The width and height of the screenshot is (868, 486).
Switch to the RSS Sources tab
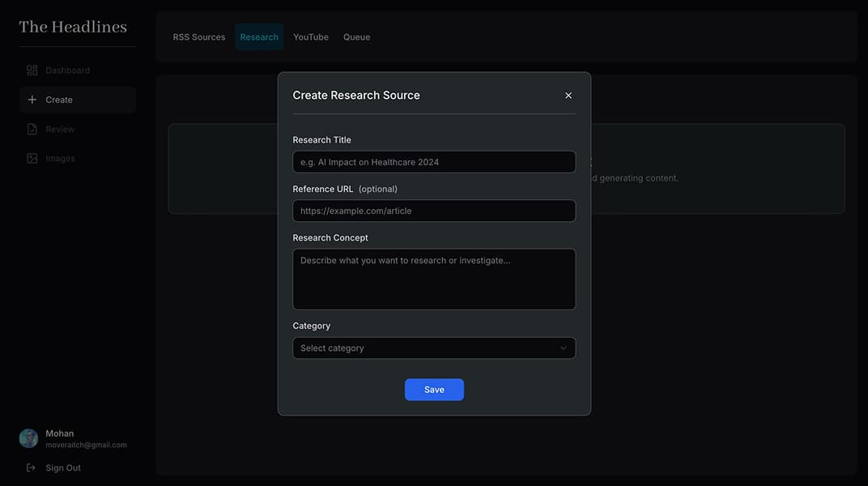tap(199, 37)
